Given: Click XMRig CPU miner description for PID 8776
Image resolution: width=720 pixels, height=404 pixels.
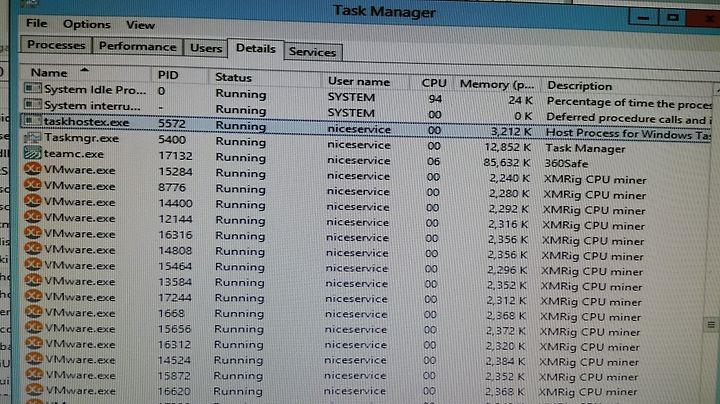Looking at the screenshot, I should (x=595, y=195).
